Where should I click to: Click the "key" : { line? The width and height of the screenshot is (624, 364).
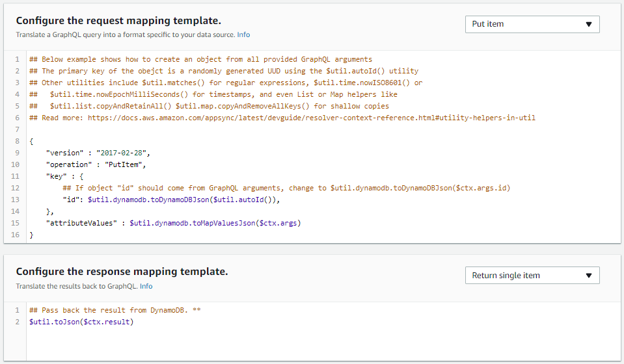coord(64,176)
